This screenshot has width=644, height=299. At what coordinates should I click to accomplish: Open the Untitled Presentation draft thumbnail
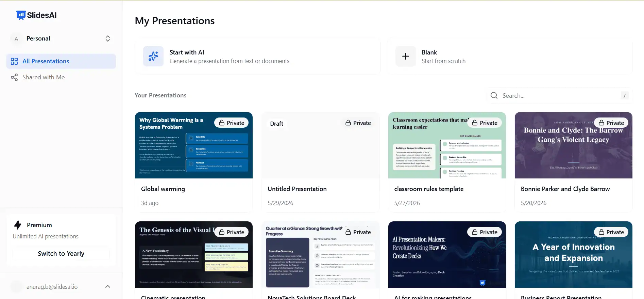click(320, 145)
